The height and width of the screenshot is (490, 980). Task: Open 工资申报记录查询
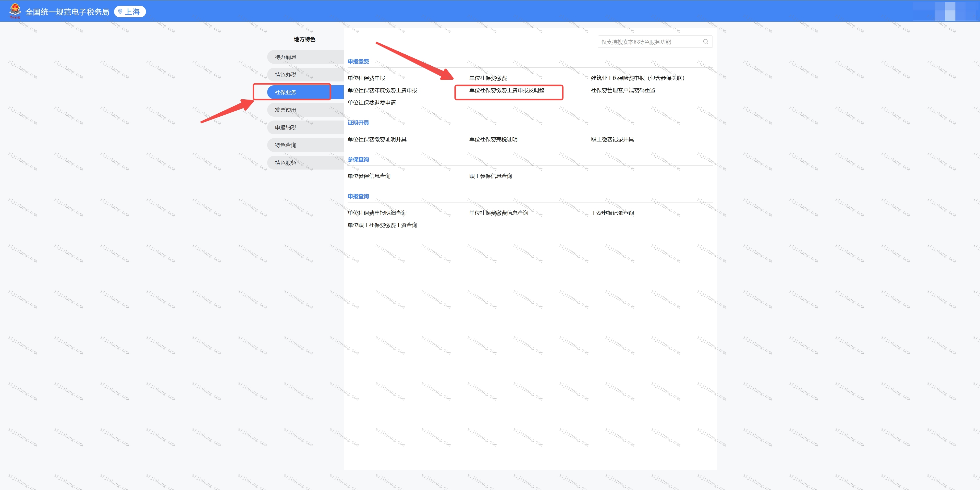pyautogui.click(x=612, y=213)
